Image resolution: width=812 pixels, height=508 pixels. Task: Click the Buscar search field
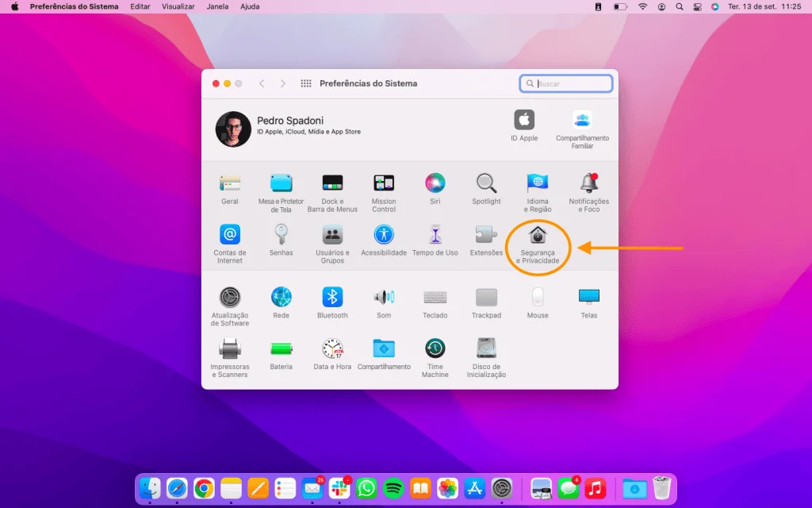click(566, 83)
